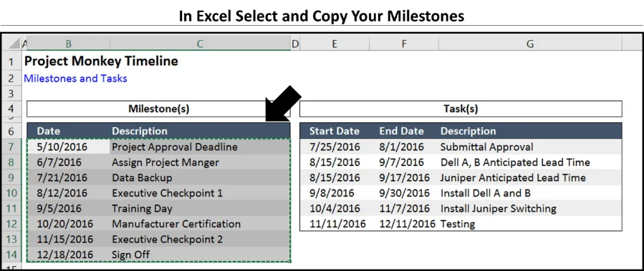Select row 2 header
The width and height of the screenshot is (644, 271).
pyautogui.click(x=11, y=79)
